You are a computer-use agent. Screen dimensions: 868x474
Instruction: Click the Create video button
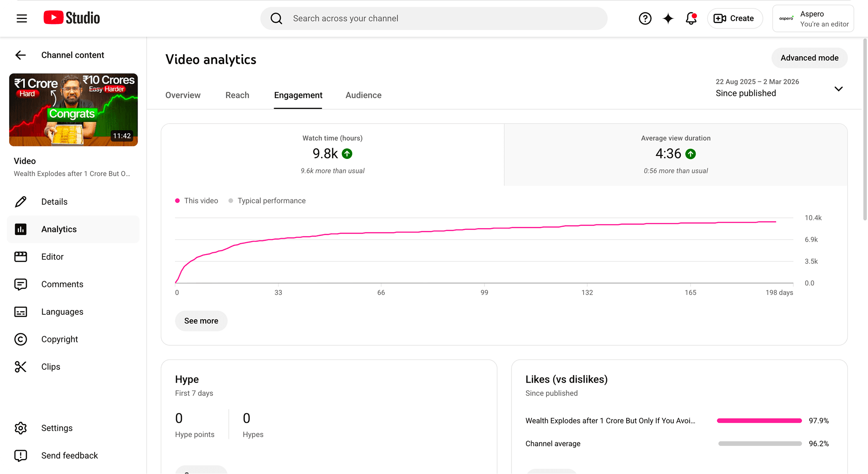[x=734, y=18]
